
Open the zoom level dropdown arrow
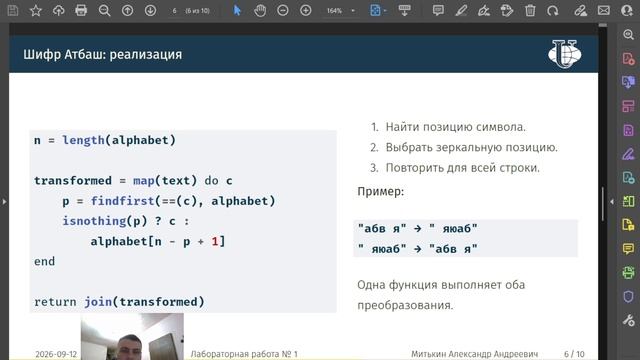[x=353, y=11]
